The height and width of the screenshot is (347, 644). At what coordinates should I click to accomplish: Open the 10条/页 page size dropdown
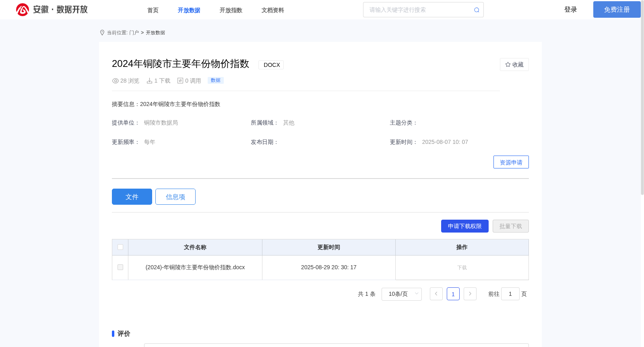pyautogui.click(x=402, y=294)
